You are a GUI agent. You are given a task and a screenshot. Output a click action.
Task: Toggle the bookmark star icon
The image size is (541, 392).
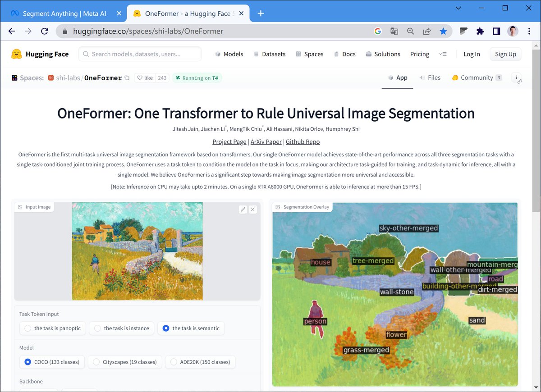click(x=443, y=31)
